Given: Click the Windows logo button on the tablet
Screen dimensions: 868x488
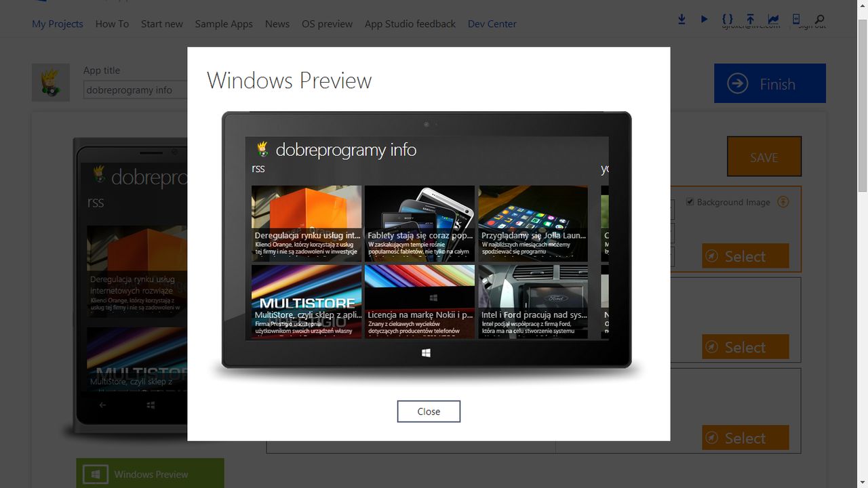Looking at the screenshot, I should click(x=427, y=353).
